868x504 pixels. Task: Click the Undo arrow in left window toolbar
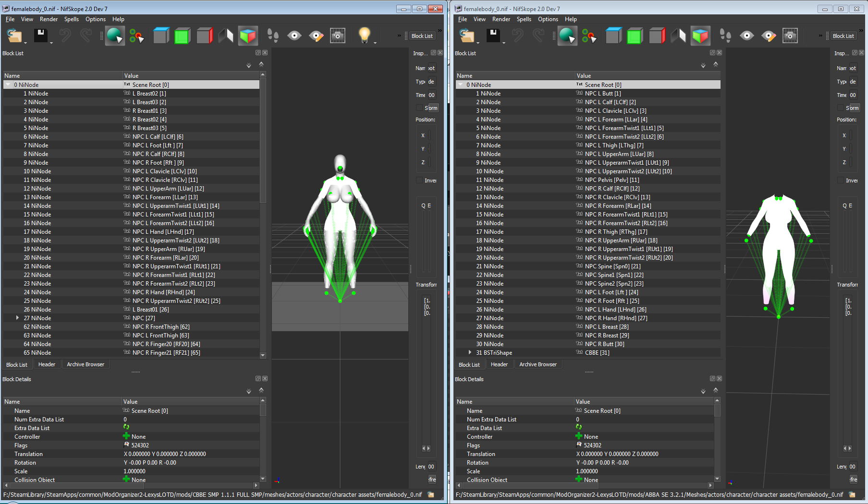65,36
